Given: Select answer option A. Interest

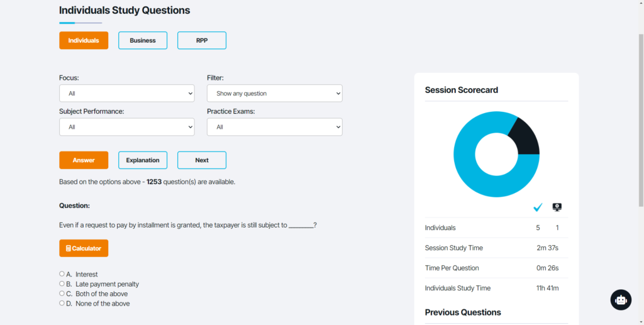Looking at the screenshot, I should pyautogui.click(x=62, y=274).
